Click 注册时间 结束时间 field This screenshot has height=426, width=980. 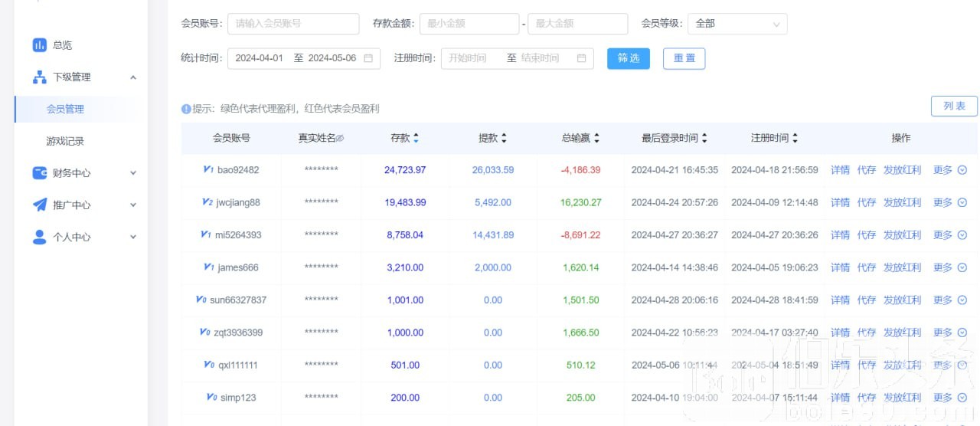tap(541, 58)
